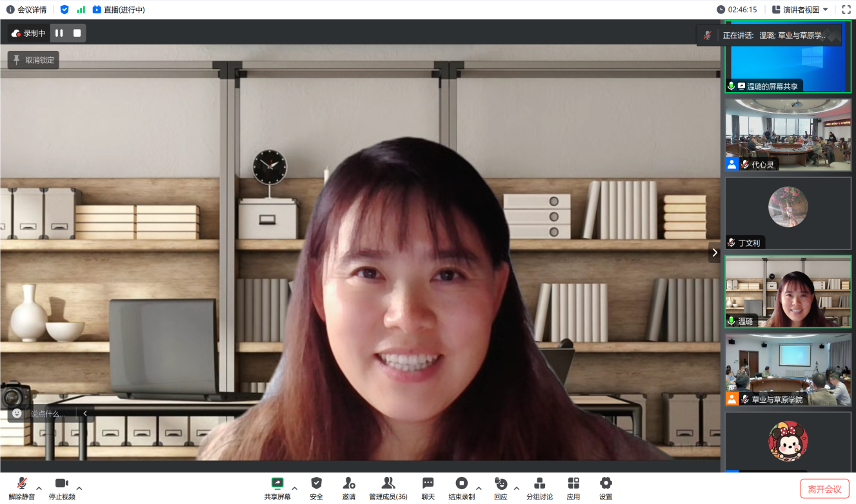Click 取消锁定 to unpin the video
856x504 pixels.
click(34, 60)
